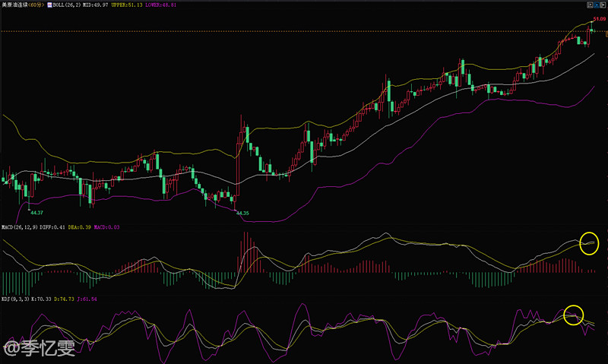Click the yellow circle marker on KDJ panel
608x364 pixels.
click(x=574, y=314)
